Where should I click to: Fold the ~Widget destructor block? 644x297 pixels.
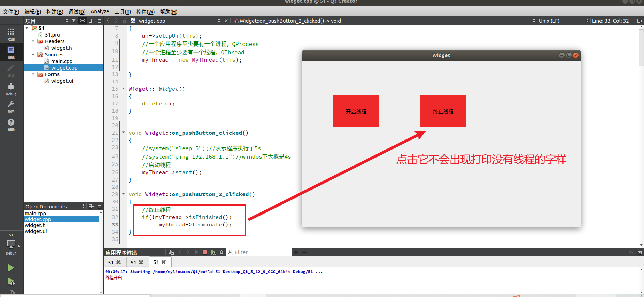tap(123, 89)
